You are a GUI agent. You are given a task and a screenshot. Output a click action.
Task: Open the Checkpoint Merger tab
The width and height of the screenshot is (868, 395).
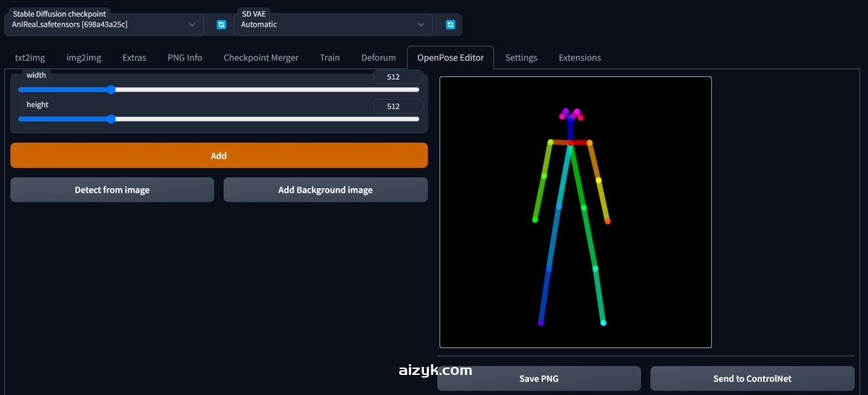click(x=261, y=58)
